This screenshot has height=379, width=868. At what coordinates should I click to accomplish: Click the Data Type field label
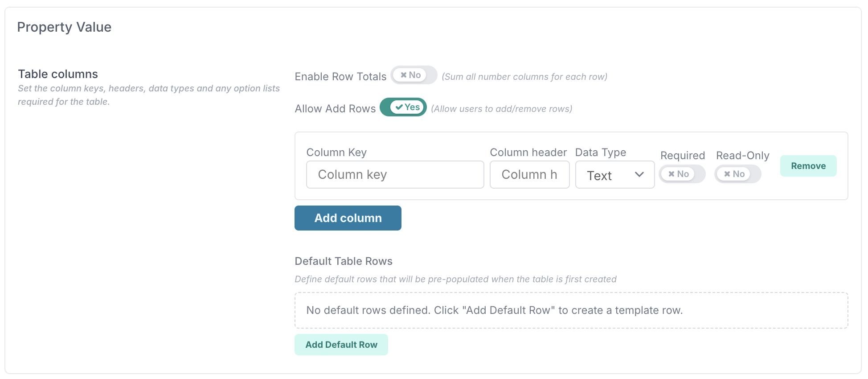coord(600,152)
